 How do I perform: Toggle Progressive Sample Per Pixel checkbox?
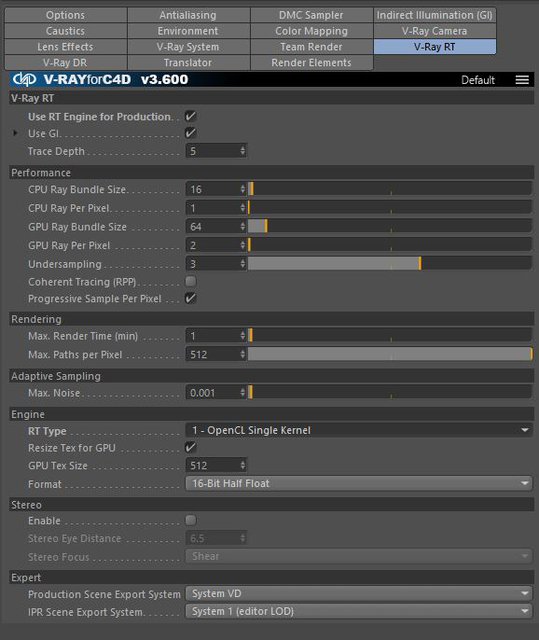[191, 298]
